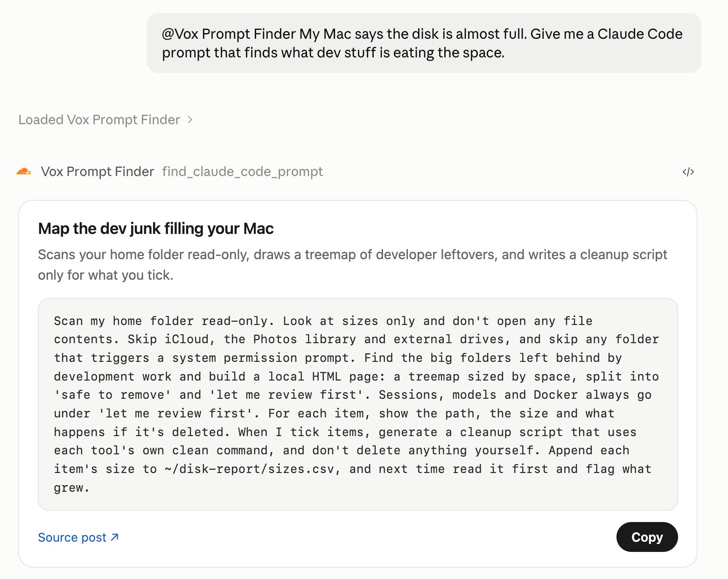Viewport: 728px width, 579px height.
Task: Click the external arrow icon beside Source post
Action: point(115,537)
